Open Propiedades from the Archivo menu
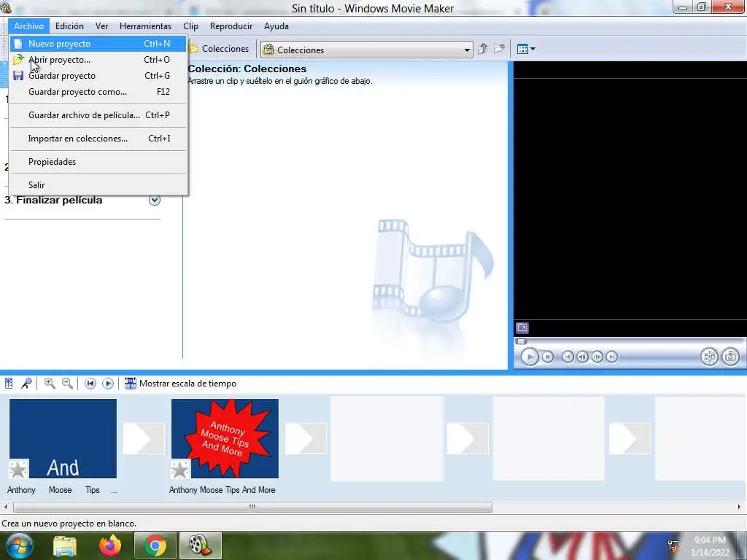Image resolution: width=747 pixels, height=560 pixels. [x=98, y=162]
